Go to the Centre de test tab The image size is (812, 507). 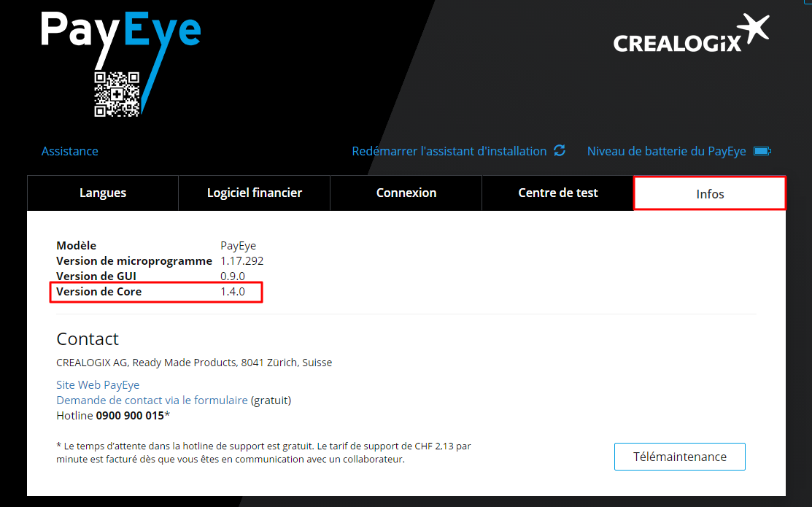557,193
